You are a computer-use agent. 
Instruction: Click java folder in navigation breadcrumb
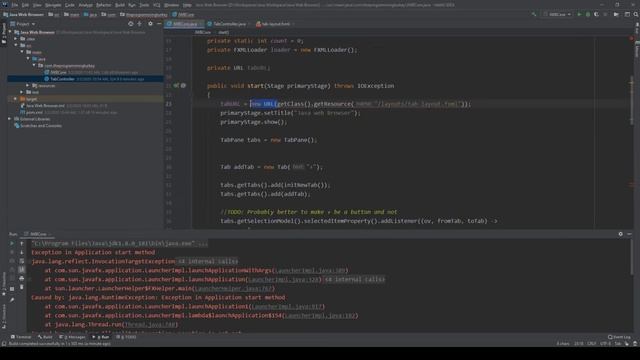point(91,15)
